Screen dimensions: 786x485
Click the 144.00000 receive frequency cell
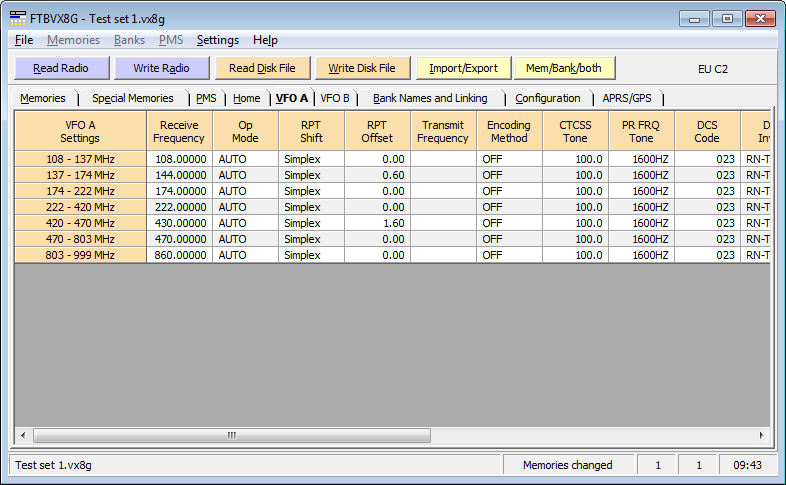tap(180, 175)
